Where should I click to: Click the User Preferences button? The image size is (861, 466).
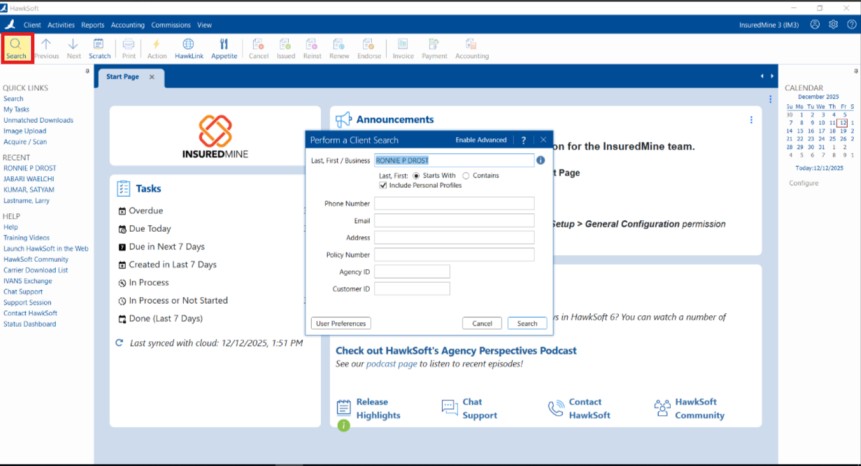click(x=341, y=323)
